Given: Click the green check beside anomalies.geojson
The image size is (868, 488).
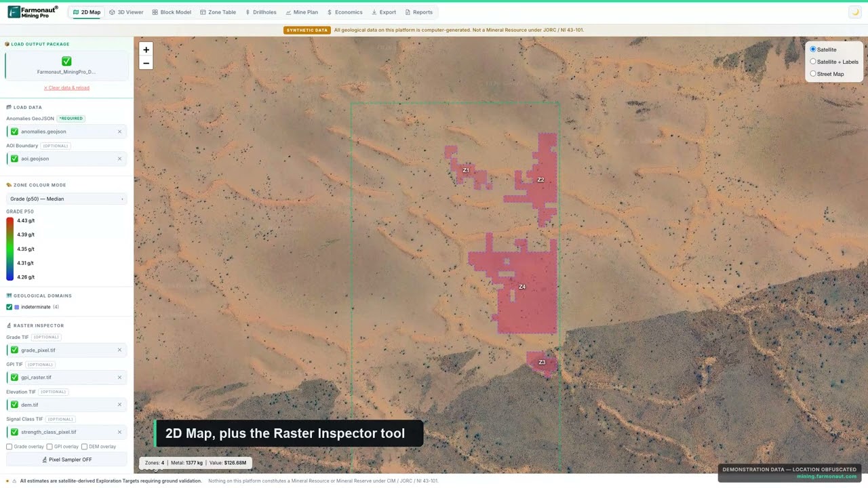Looking at the screenshot, I should click(x=14, y=131).
